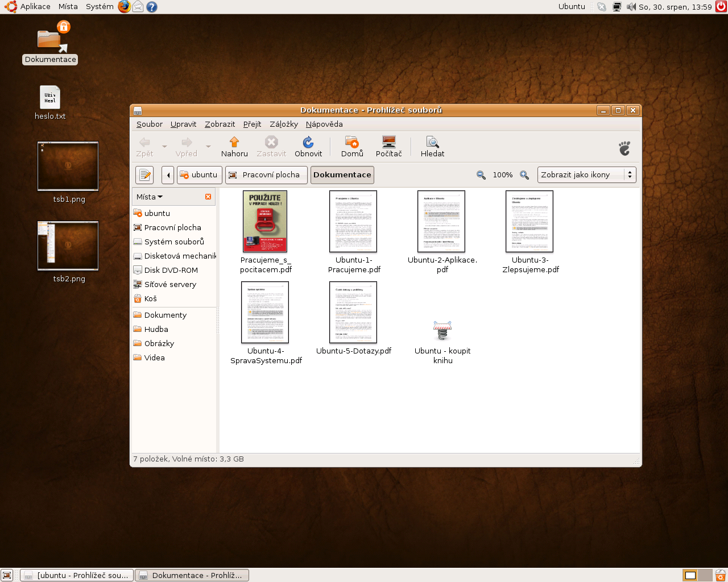Open the Místa panel menu
The width and height of the screenshot is (728, 582).
pos(68,7)
